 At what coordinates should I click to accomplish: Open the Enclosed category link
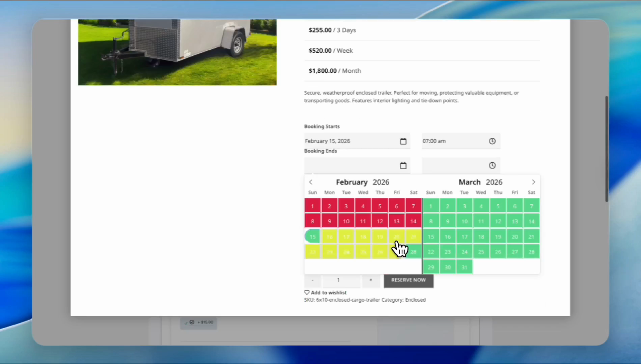pyautogui.click(x=415, y=300)
